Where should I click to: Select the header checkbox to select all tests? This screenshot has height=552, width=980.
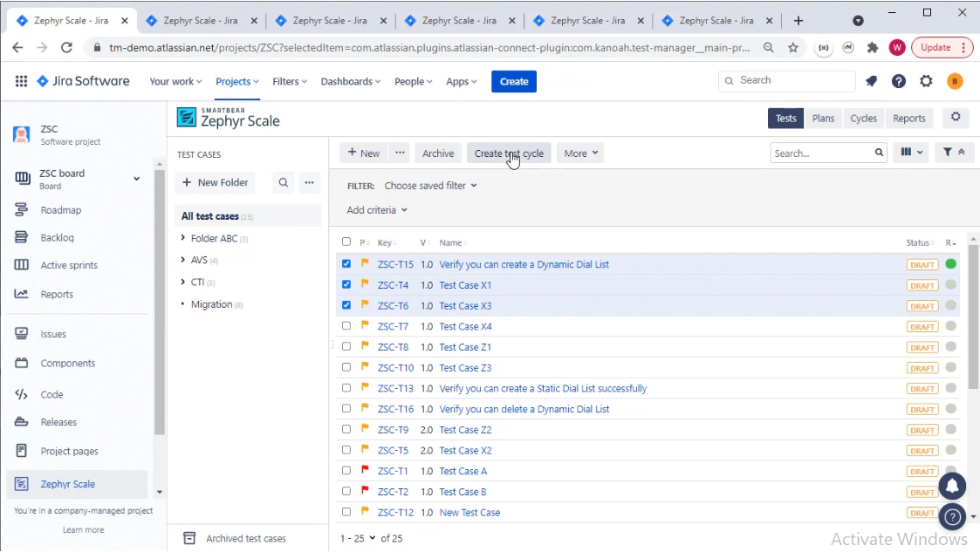click(346, 242)
